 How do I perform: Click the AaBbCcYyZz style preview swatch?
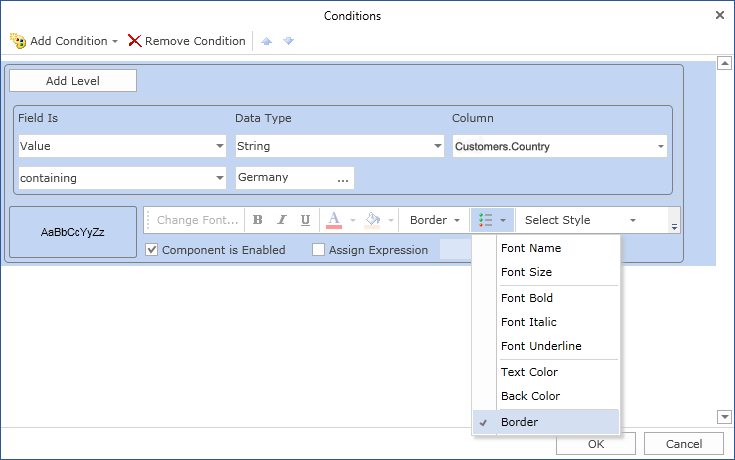tap(72, 232)
